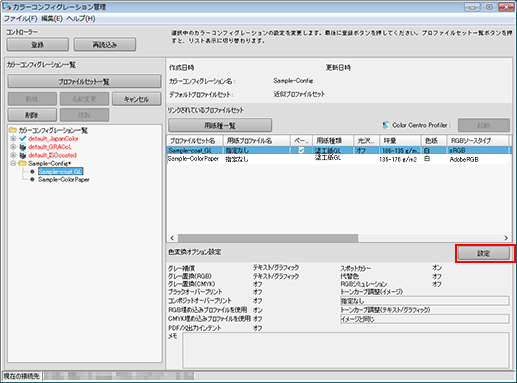Click the horizontal scrollbar right arrow
This screenshot has height=383, width=517.
(506, 238)
